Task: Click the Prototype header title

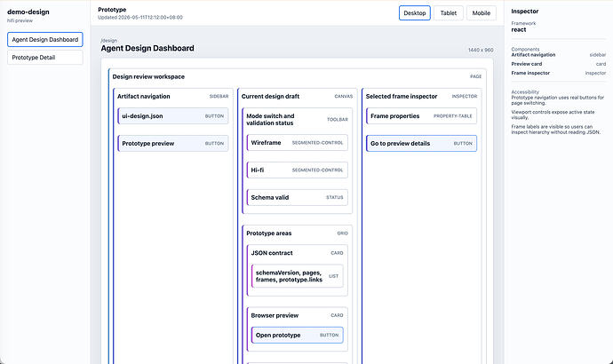Action: point(112,10)
